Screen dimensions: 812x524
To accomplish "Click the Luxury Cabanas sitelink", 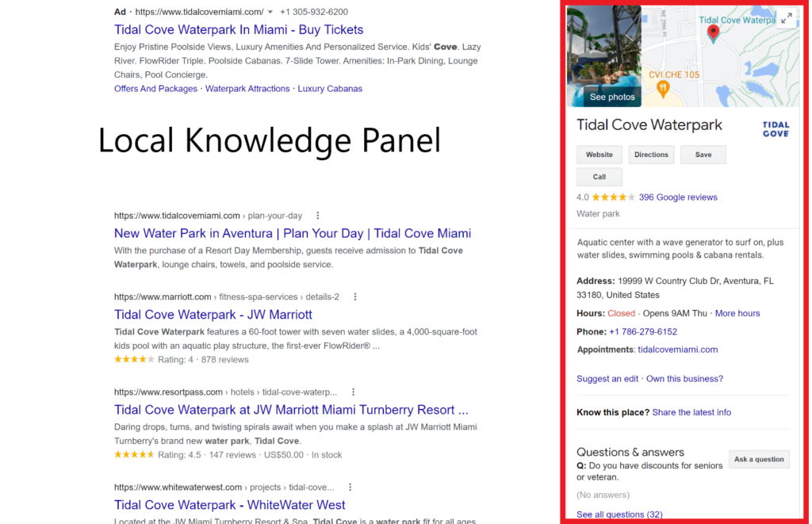I will (330, 89).
